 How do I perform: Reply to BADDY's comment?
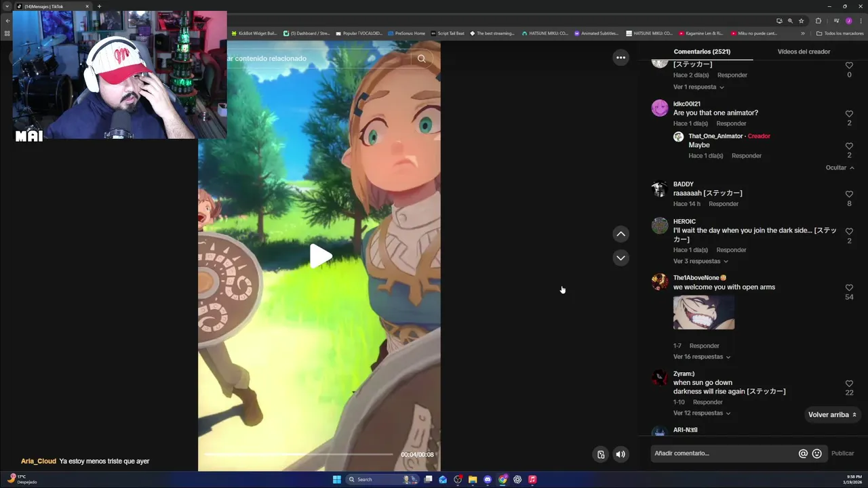pos(724,204)
